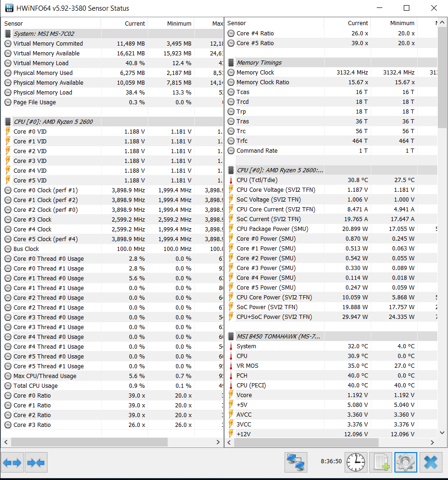This screenshot has height=480, width=448.
Task: Click the thermometer icon beside VR MOS
Action: [231, 366]
